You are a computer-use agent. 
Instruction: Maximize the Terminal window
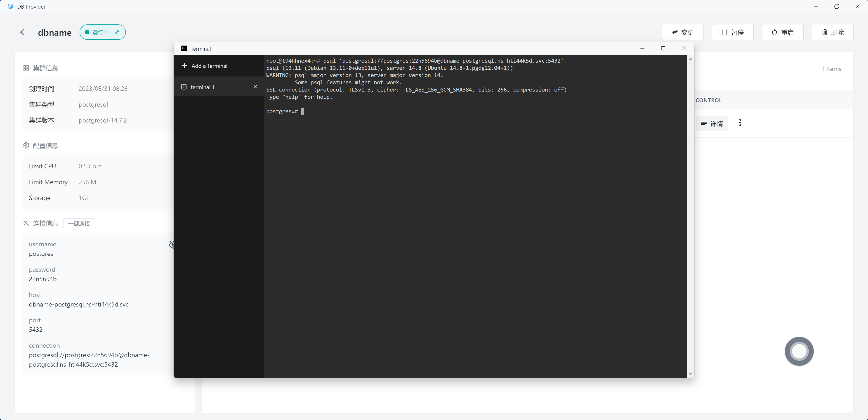click(x=663, y=48)
